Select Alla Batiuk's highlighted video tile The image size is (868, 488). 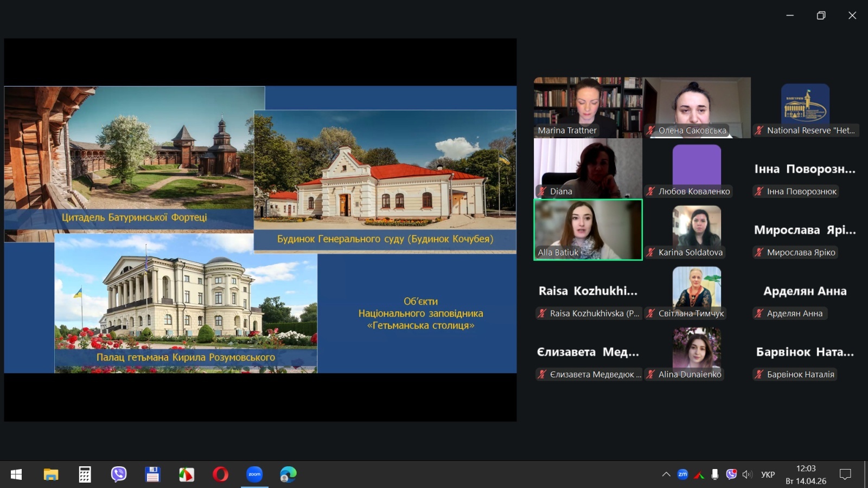588,229
